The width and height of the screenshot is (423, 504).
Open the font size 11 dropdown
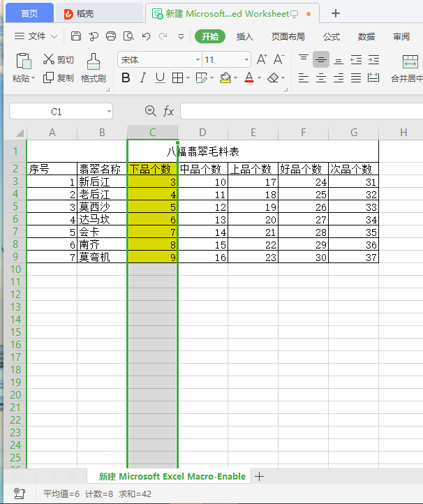[246, 60]
